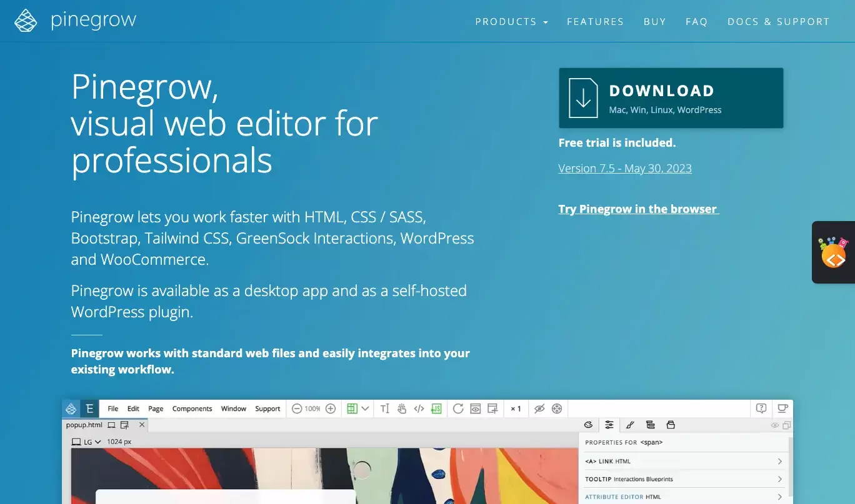Open the Window menu in the app preview

click(x=234, y=408)
